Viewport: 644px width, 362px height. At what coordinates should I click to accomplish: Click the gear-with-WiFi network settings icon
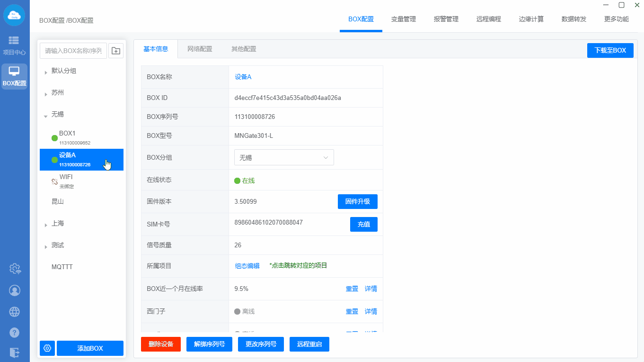[15, 269]
